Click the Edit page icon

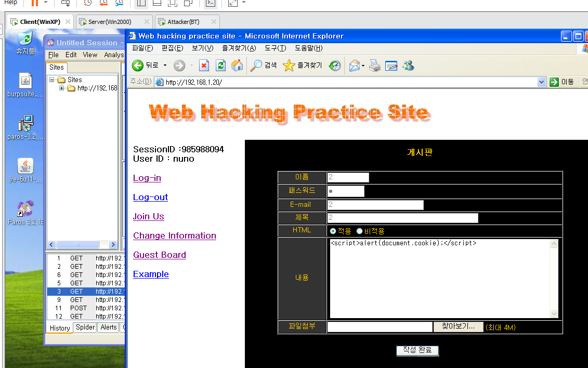pos(391,66)
